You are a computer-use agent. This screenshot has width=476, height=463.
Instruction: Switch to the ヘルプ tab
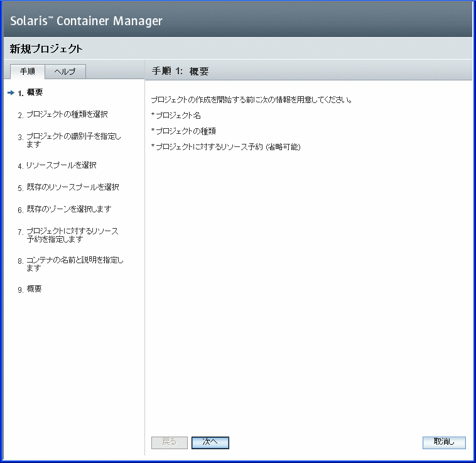(x=65, y=72)
